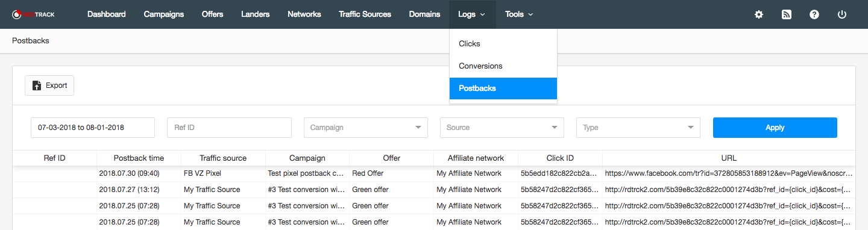
Task: Click the power logout icon
Action: coord(842,14)
